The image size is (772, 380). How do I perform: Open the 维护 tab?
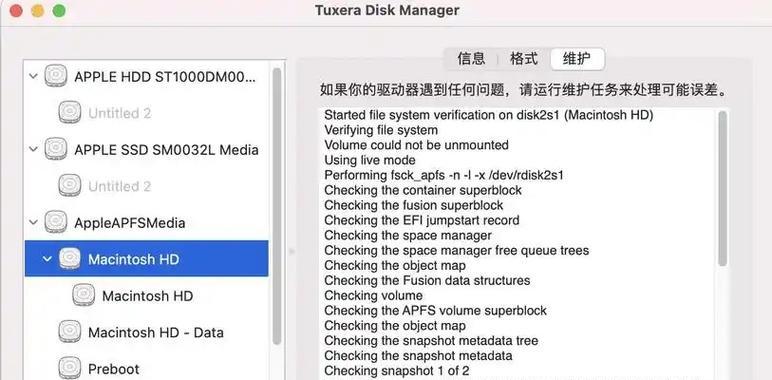pos(577,59)
